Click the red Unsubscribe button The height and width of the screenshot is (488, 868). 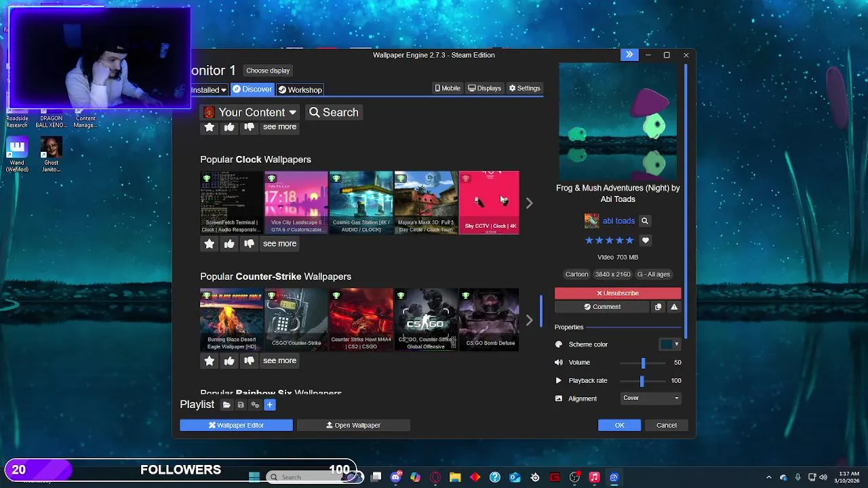(x=618, y=293)
